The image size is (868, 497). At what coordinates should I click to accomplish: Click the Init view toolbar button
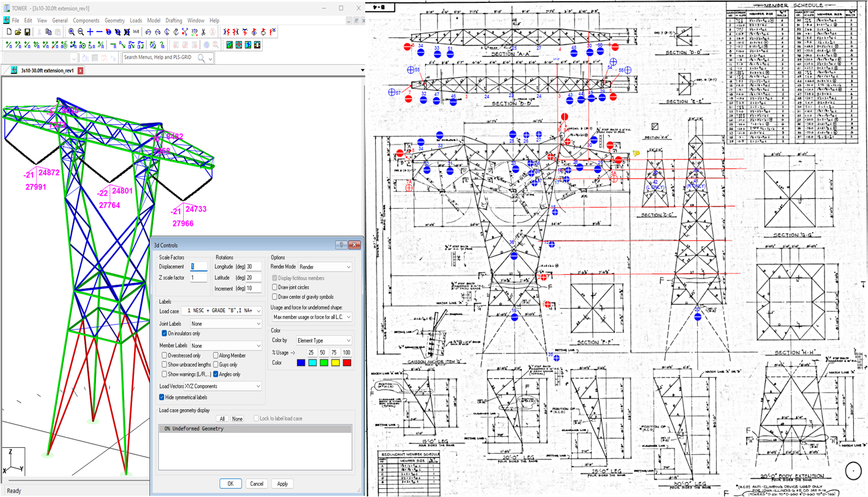pos(136,32)
